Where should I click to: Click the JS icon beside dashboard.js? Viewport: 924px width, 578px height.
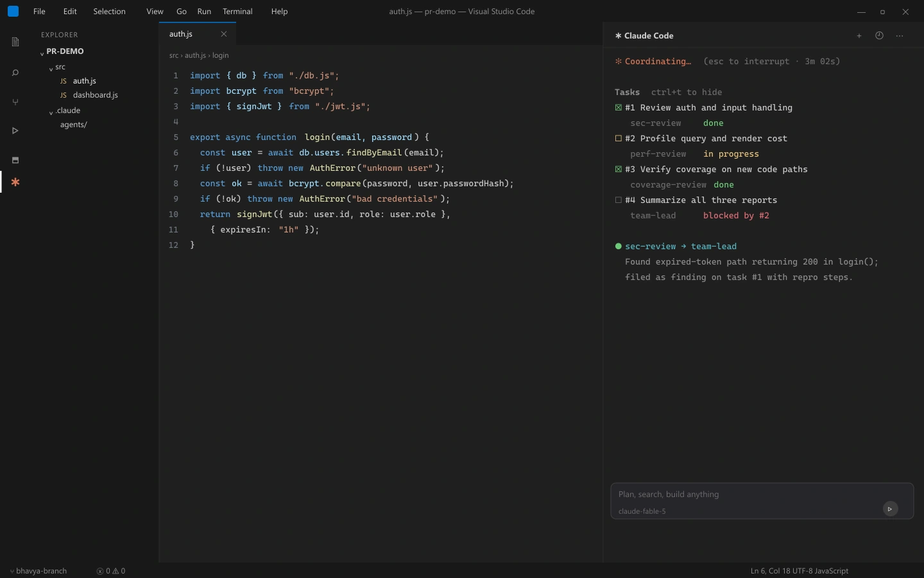pyautogui.click(x=64, y=96)
